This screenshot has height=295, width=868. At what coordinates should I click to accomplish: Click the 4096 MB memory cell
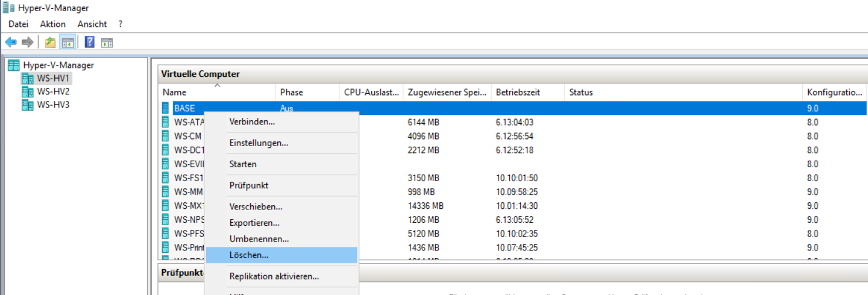tap(423, 136)
